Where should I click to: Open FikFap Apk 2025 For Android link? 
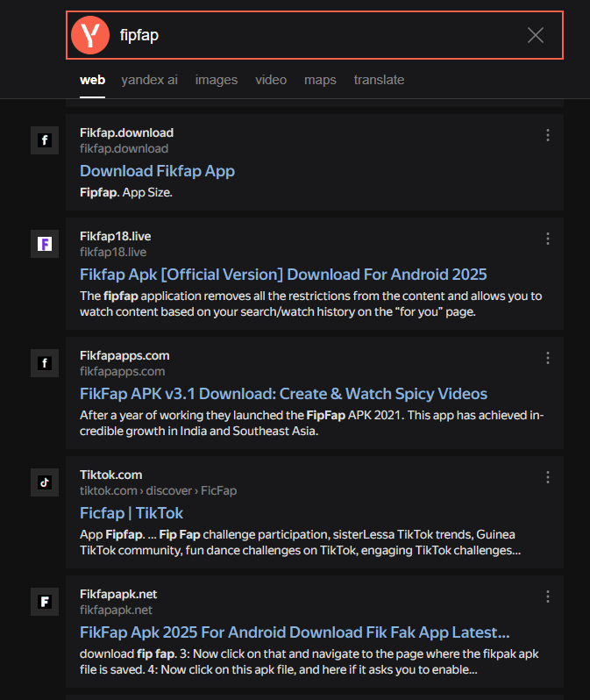pos(295,632)
